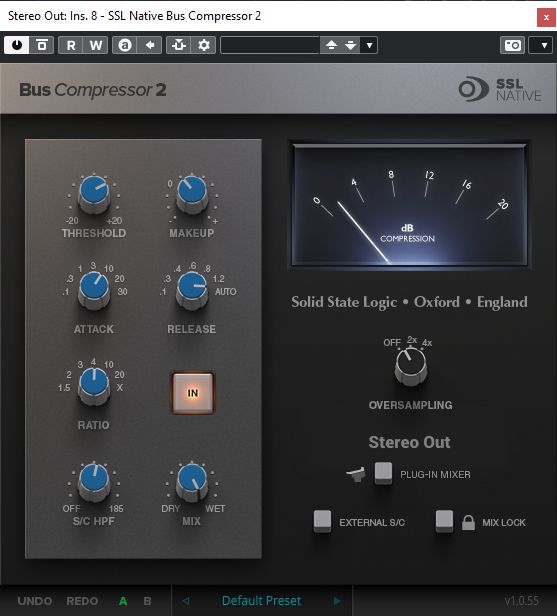Open the plugin settings gear icon

pyautogui.click(x=203, y=45)
